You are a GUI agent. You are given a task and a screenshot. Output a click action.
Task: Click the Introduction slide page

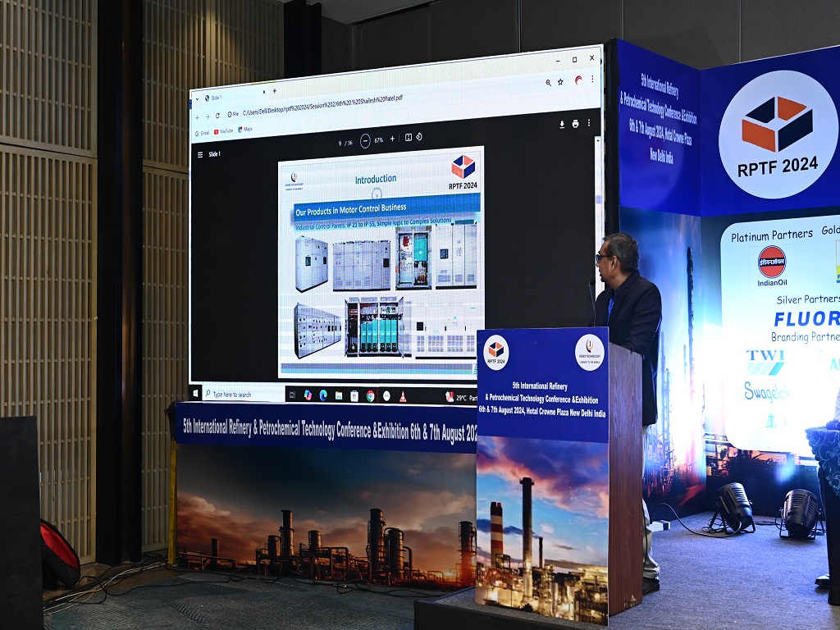click(x=381, y=262)
